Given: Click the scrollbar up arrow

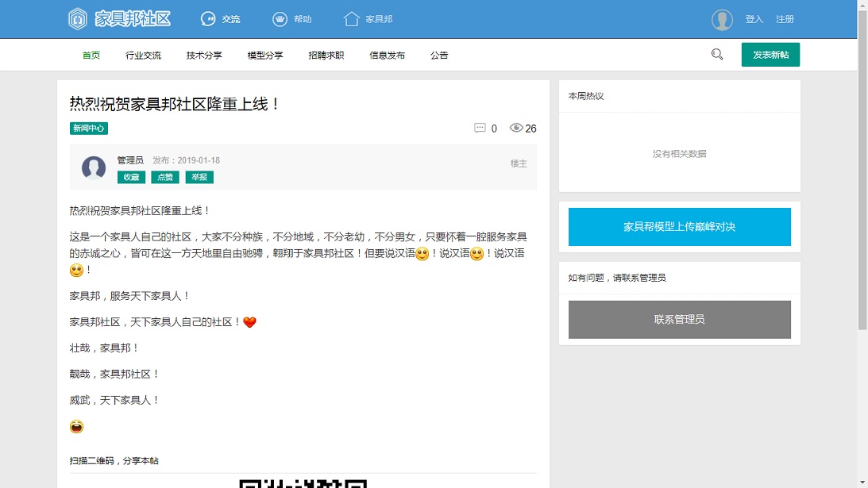Looking at the screenshot, I should click(x=862, y=4).
